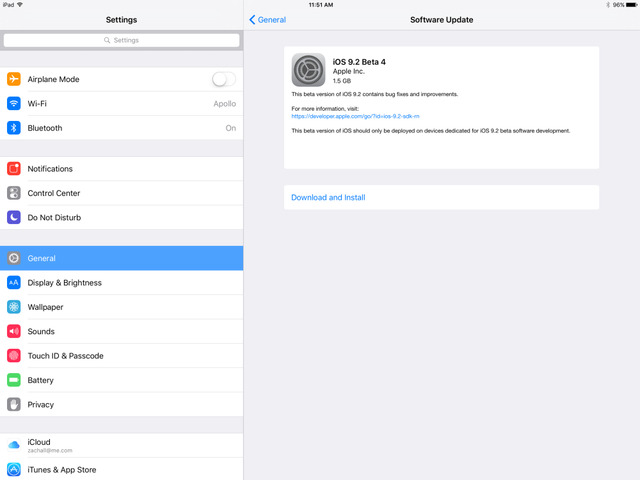
Task: Tap the iOS 9.2 Beta 4 update icon
Action: [x=309, y=70]
